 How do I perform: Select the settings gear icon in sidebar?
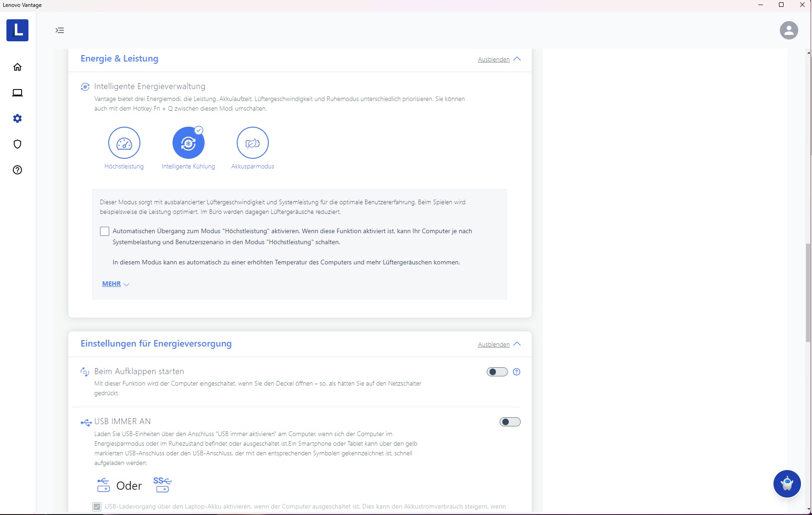coord(17,118)
